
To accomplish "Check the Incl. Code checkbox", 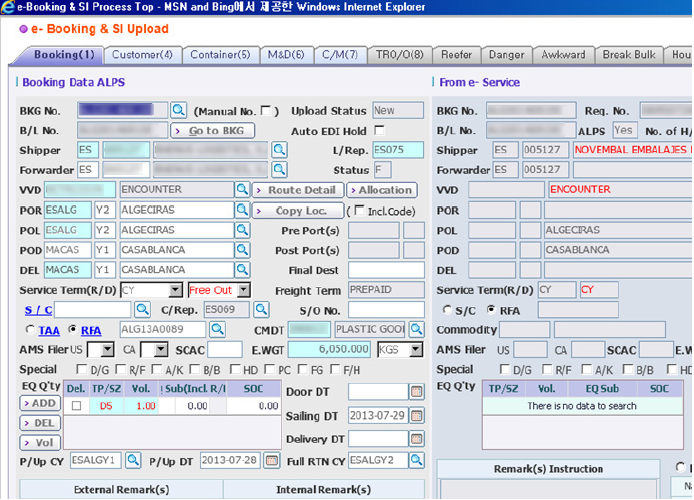I will pos(359,210).
